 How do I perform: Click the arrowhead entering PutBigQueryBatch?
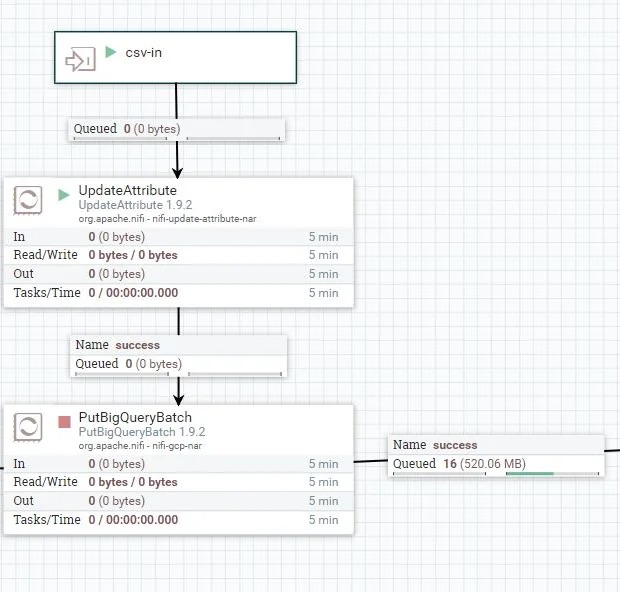(x=179, y=400)
